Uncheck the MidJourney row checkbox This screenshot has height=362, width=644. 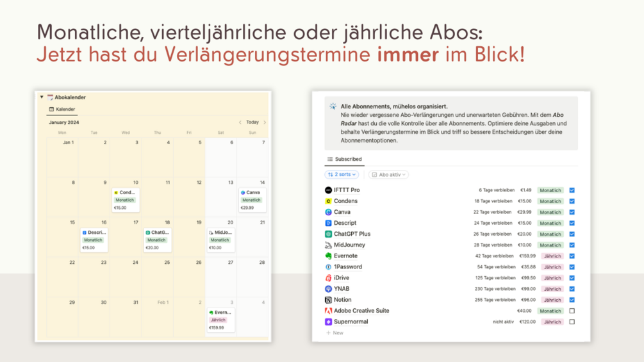click(x=572, y=245)
